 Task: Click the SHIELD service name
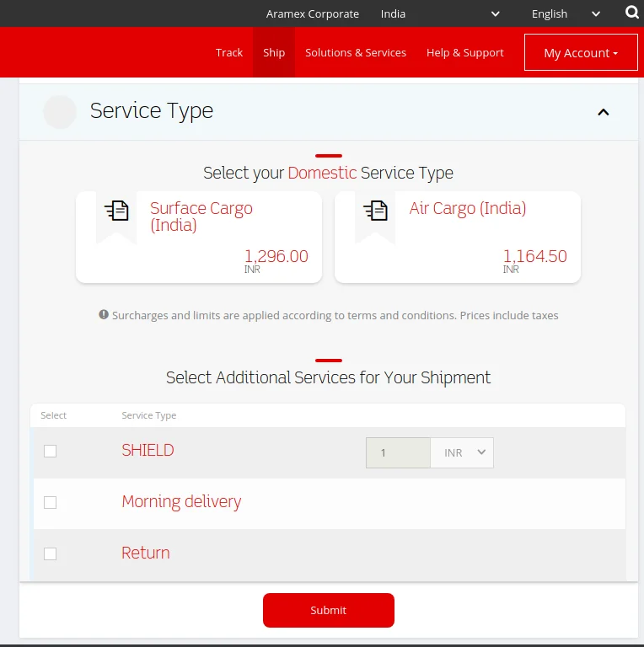(x=148, y=450)
